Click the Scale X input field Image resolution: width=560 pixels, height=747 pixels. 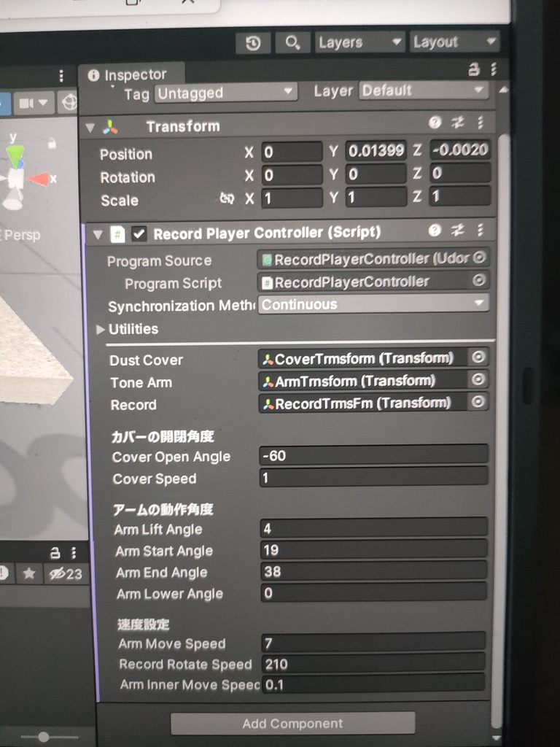(292, 198)
